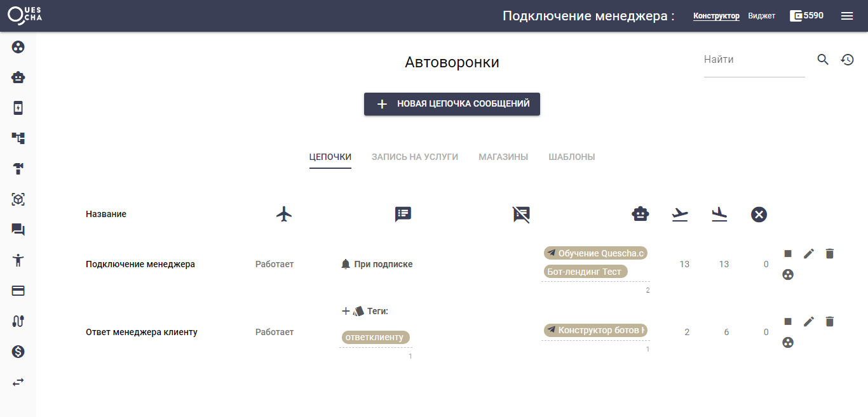Click the search magnifier icon
The width and height of the screenshot is (868, 417).
(x=822, y=59)
